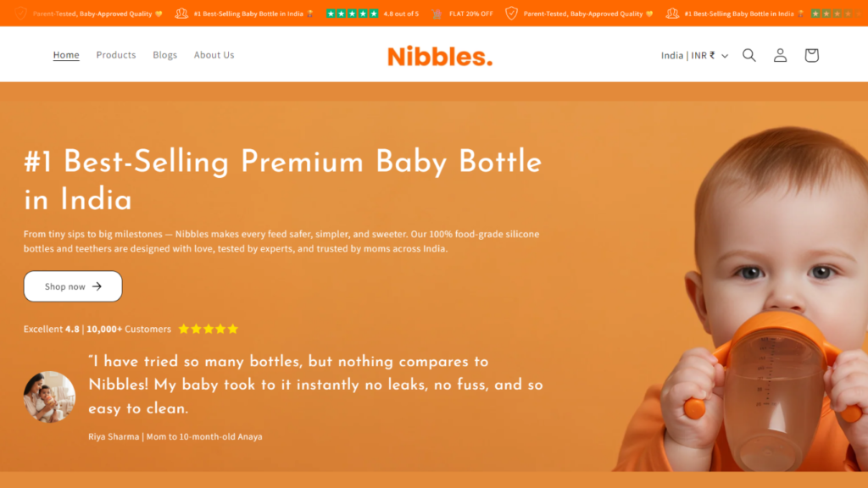Click the first shield icon in announcement bar
The width and height of the screenshot is (868, 488).
20,14
